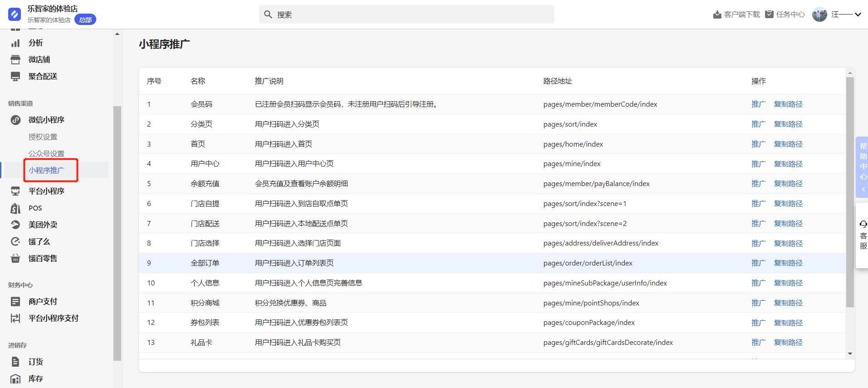The height and width of the screenshot is (388, 868).
Task: Click the 商户支付 document icon
Action: point(15,301)
